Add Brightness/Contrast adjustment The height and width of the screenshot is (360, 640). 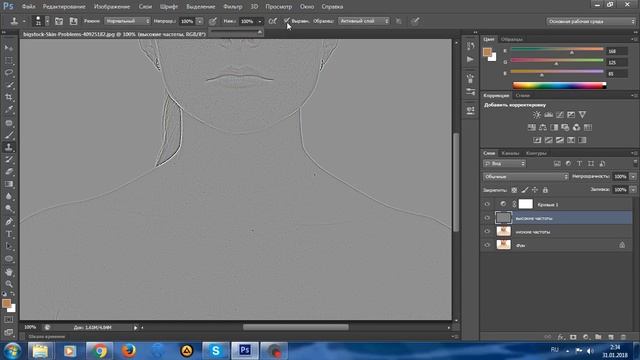[537, 115]
